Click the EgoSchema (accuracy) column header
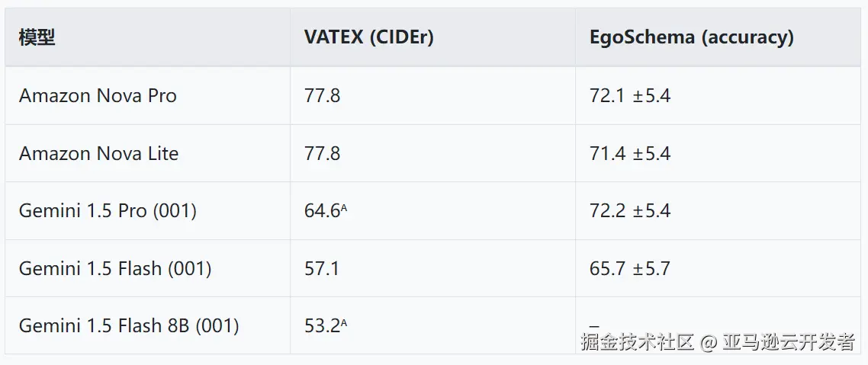This screenshot has height=365, width=868. [691, 37]
